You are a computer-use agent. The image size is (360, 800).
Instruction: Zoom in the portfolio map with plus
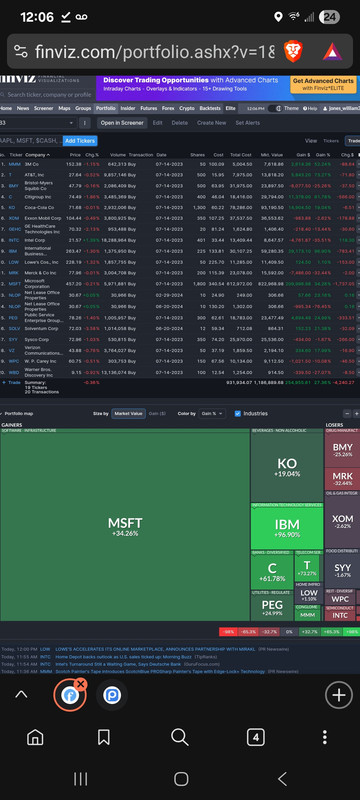356,414
